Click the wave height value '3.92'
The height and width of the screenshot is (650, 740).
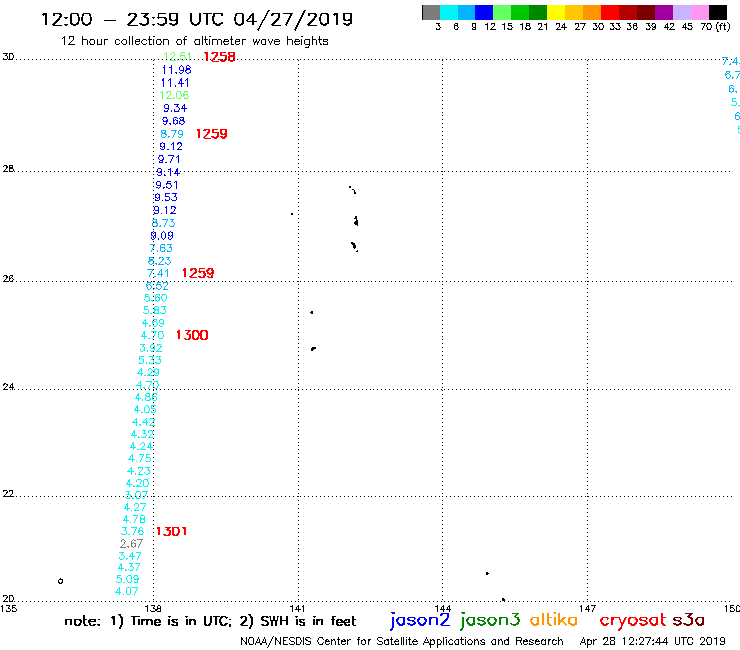tap(151, 348)
